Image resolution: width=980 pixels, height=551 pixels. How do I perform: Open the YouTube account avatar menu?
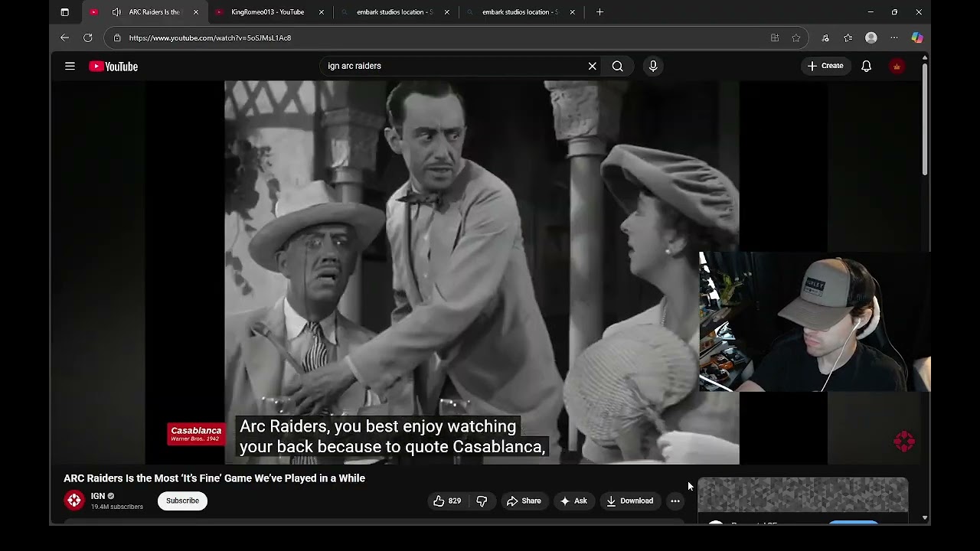click(x=897, y=66)
